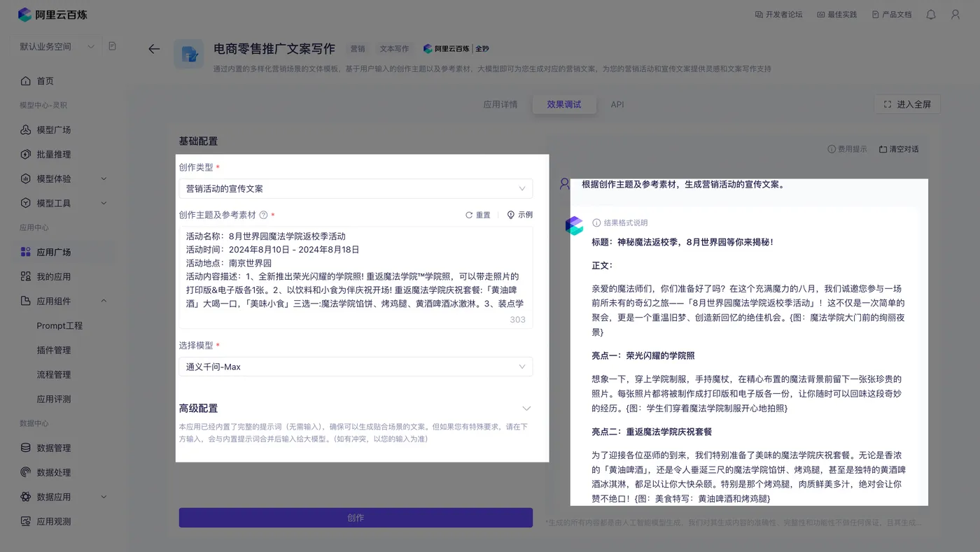
Task: Go back with the left arrow icon
Action: click(154, 49)
